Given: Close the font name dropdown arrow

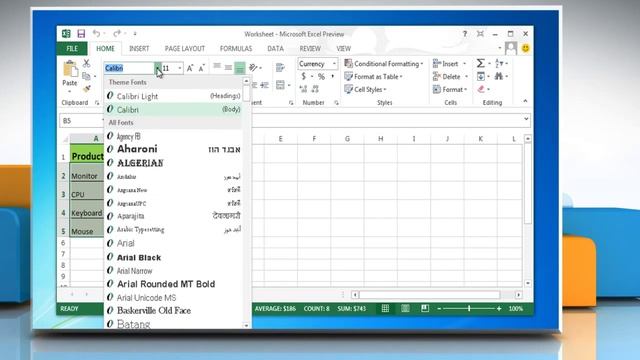Looking at the screenshot, I should 158,68.
